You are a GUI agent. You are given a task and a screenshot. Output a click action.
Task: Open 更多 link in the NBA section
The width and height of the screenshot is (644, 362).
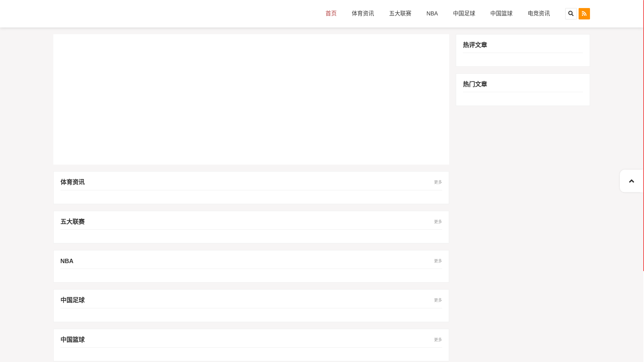[438, 261]
